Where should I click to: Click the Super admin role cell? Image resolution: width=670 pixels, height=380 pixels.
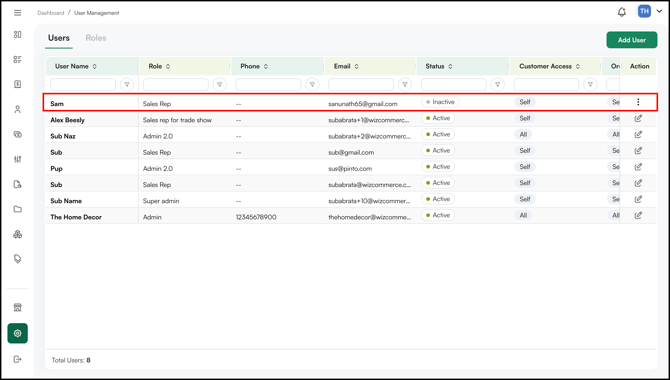161,201
